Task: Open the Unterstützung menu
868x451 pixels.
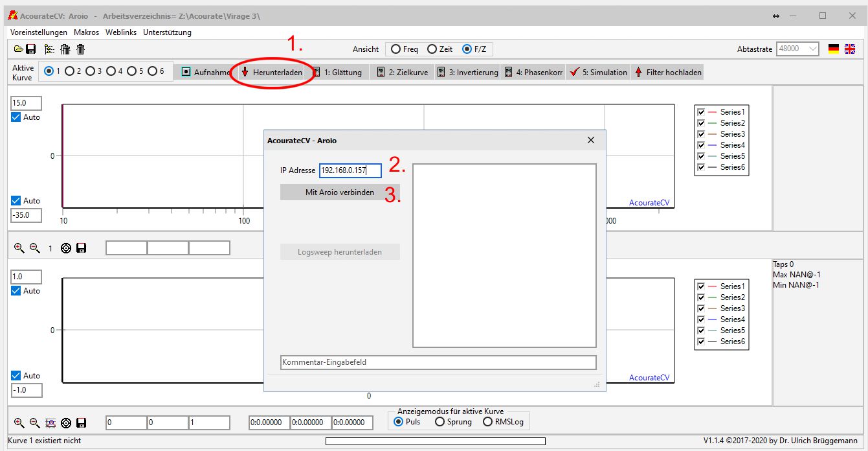Action: pos(167,32)
